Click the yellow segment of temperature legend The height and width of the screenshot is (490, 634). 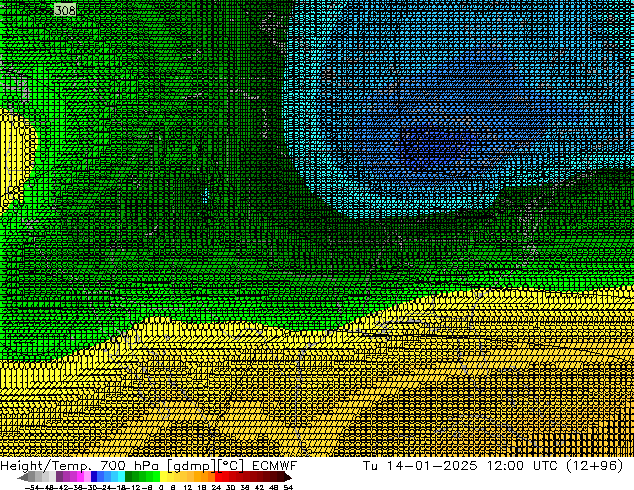pos(163,476)
